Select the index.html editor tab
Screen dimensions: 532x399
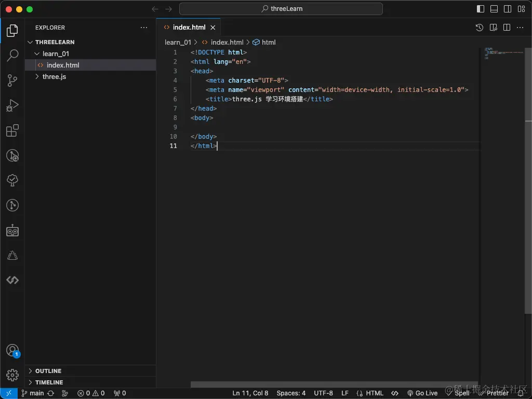(189, 28)
